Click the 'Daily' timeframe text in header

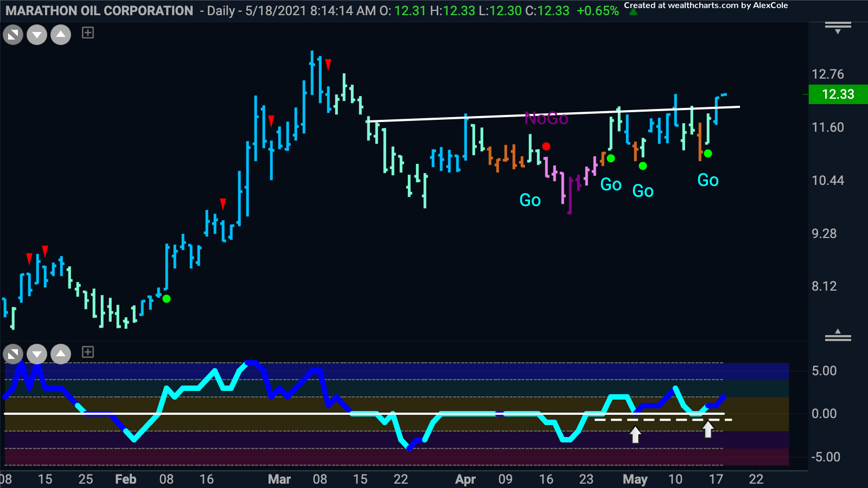click(221, 11)
